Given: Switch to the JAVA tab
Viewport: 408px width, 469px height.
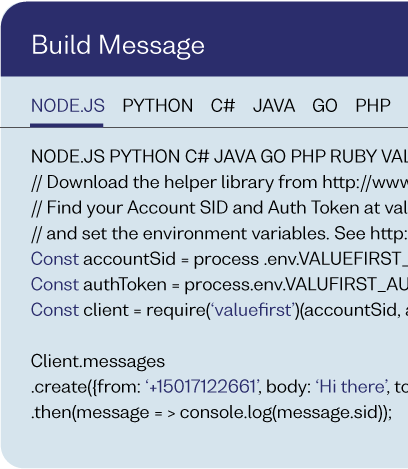Looking at the screenshot, I should tap(274, 106).
